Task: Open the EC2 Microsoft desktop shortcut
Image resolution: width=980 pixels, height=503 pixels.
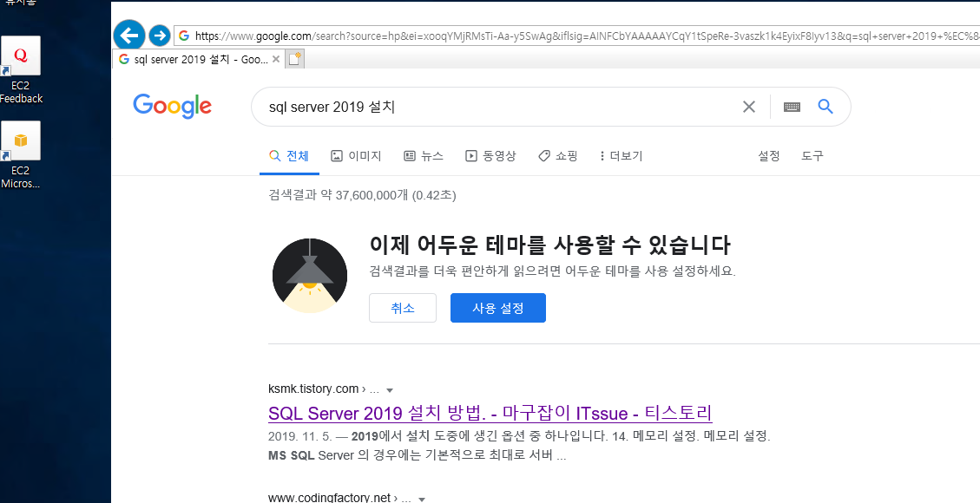Action: 21,154
